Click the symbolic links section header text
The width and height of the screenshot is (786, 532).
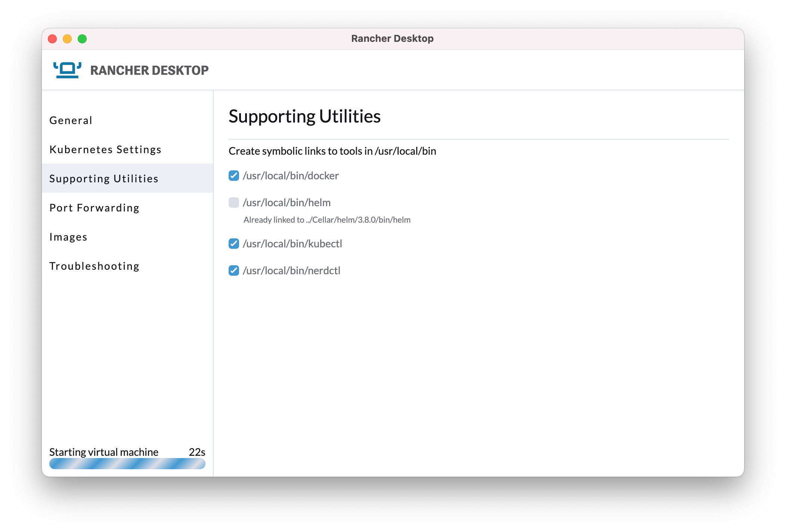pos(332,151)
